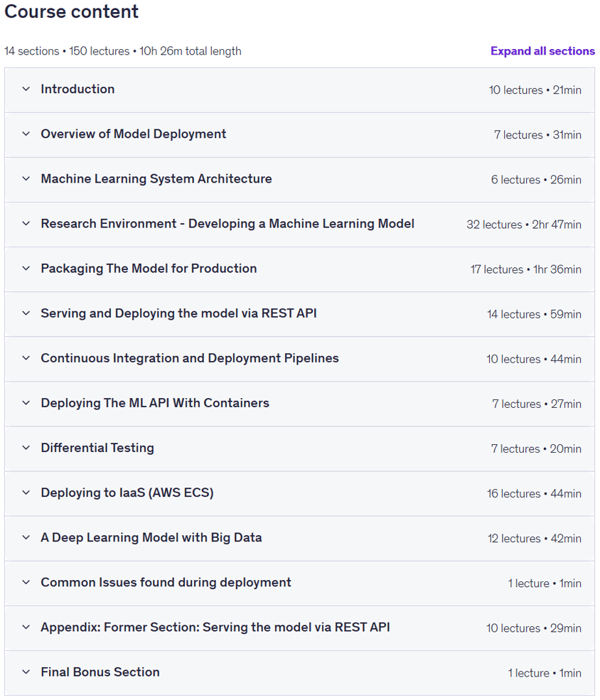Viewport: 600px width, 700px height.
Task: Expand the Final Bonus Section chevron
Action: coord(26,672)
